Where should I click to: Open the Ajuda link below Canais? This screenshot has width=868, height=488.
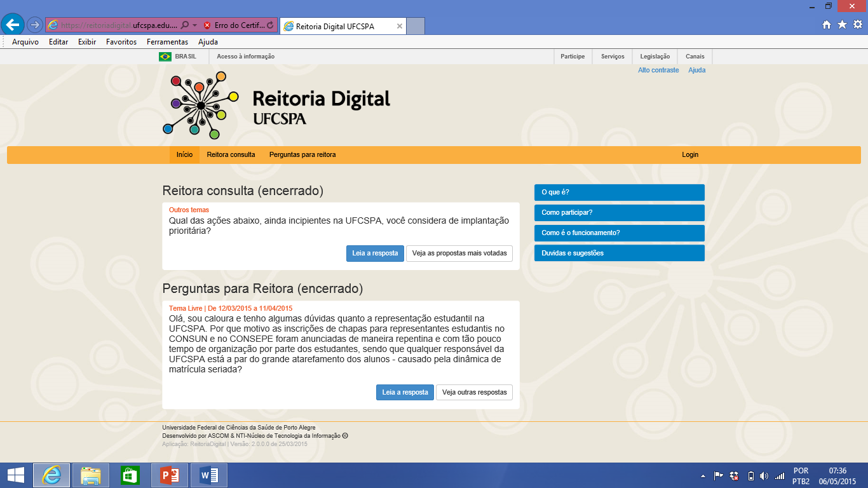[696, 70]
